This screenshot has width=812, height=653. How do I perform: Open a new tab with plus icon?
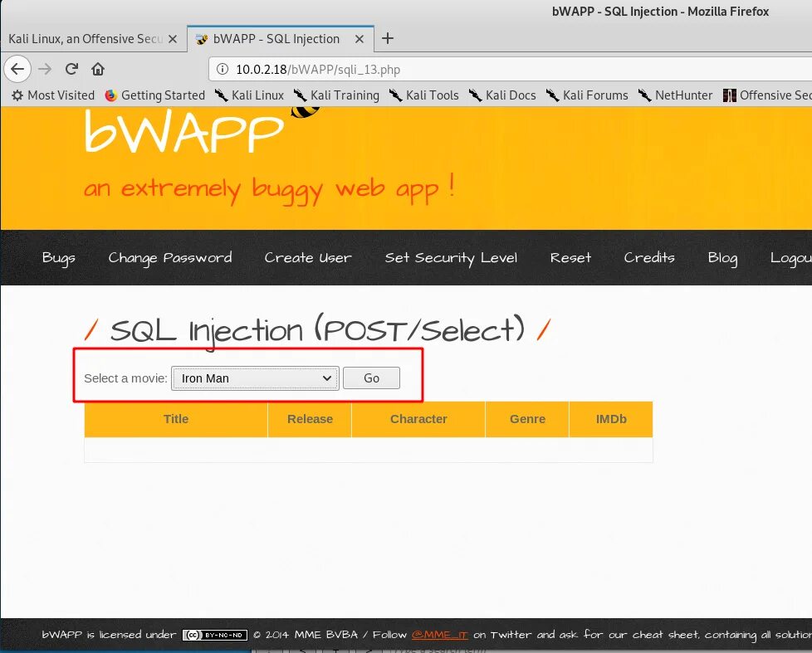388,38
